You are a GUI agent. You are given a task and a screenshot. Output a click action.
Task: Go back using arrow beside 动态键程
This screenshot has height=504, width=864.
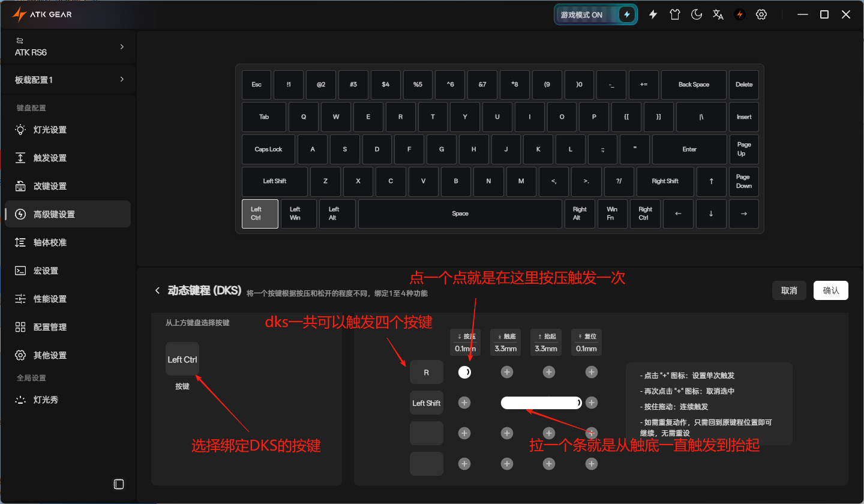(x=157, y=290)
